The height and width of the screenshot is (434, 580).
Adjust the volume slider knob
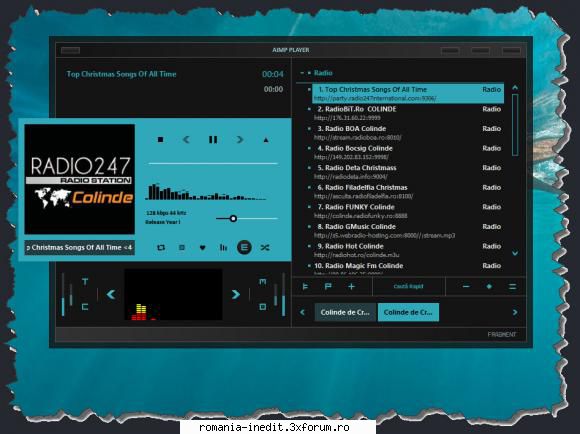[233, 219]
